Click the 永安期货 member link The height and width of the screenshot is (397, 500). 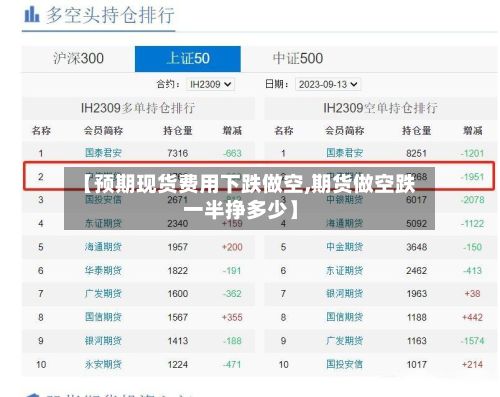103,364
